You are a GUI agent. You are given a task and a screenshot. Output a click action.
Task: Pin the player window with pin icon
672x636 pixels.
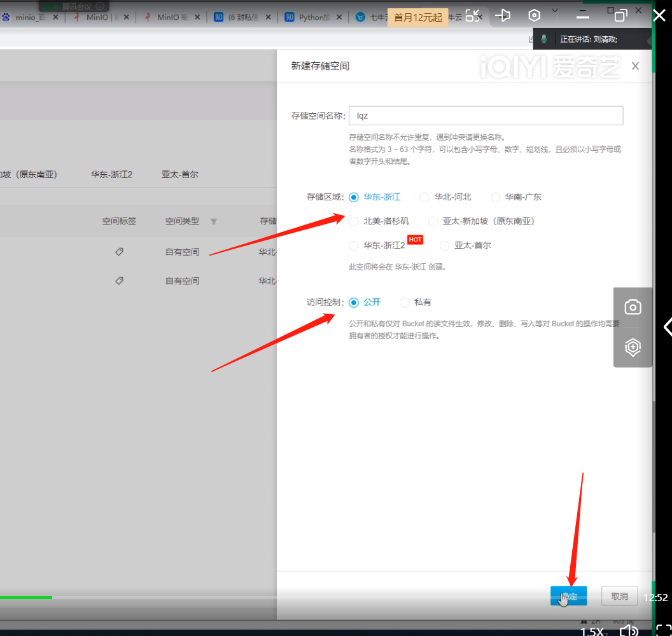tap(503, 16)
